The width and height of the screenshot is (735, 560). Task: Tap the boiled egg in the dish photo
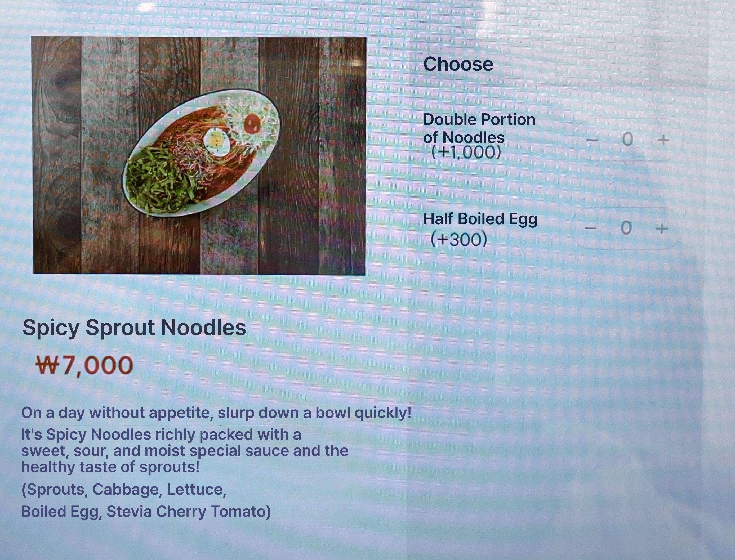click(x=216, y=143)
